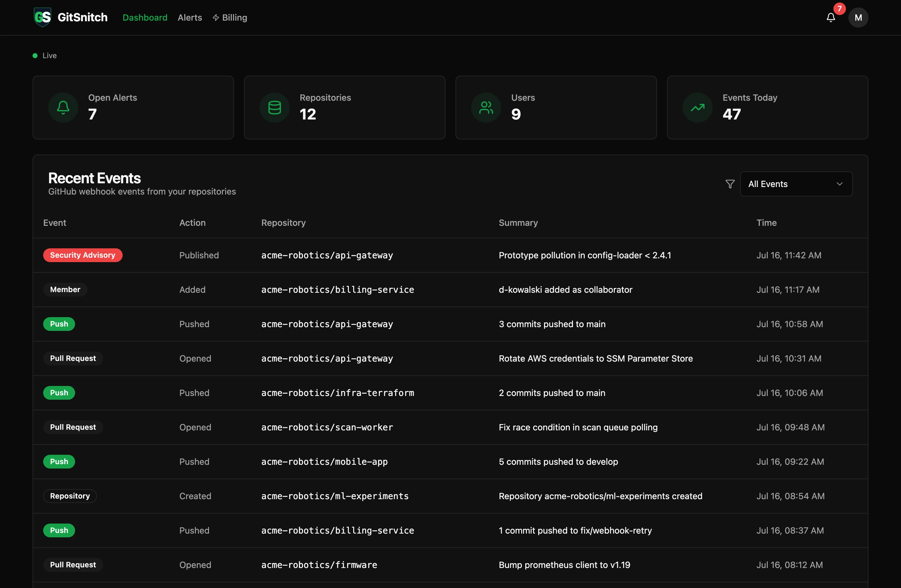Click the Member event badge
This screenshot has height=588, width=901.
65,289
